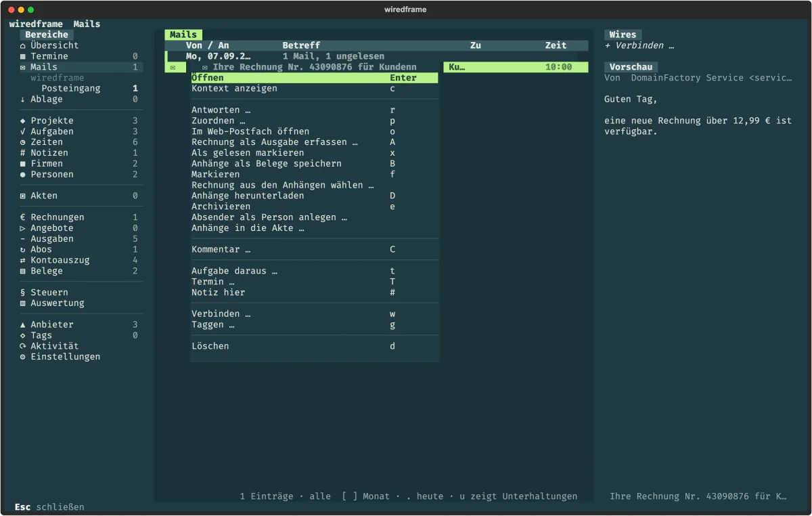This screenshot has height=516, width=812.
Task: Select Antworten … from the context menu
Action: coord(315,110)
